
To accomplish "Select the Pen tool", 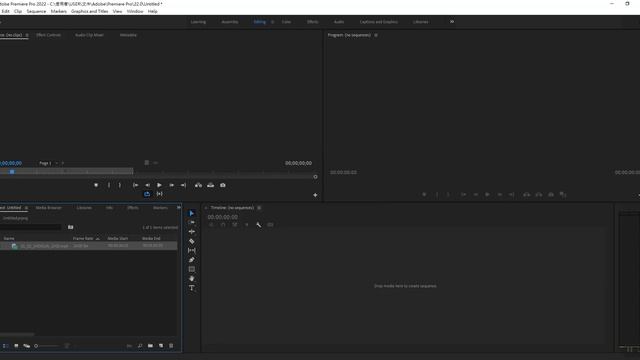I will pyautogui.click(x=191, y=260).
